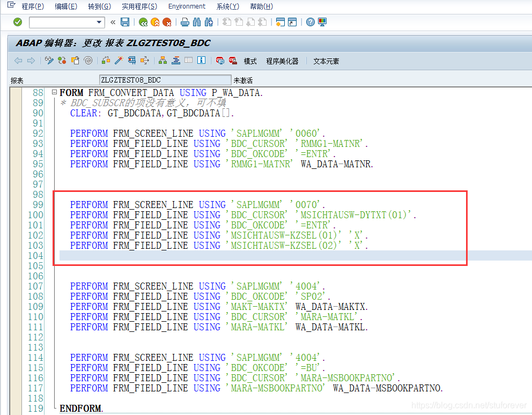Click the Enhance spiral icon
This screenshot has height=415, width=532.
point(88,61)
